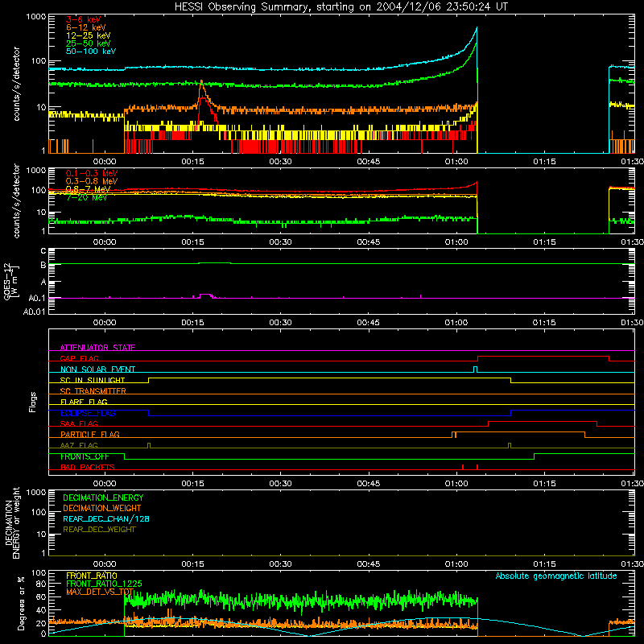
Task: Click the DECIMATION_ENERGY legend label
Action: coord(103,497)
